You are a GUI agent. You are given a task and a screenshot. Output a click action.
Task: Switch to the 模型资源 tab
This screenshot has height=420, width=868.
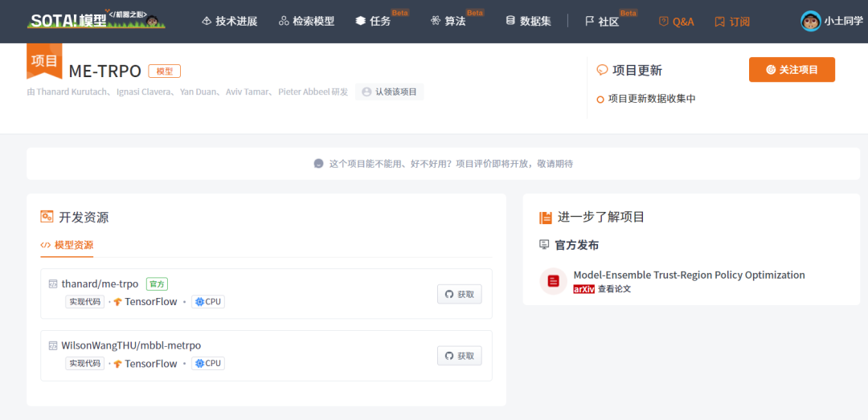67,245
